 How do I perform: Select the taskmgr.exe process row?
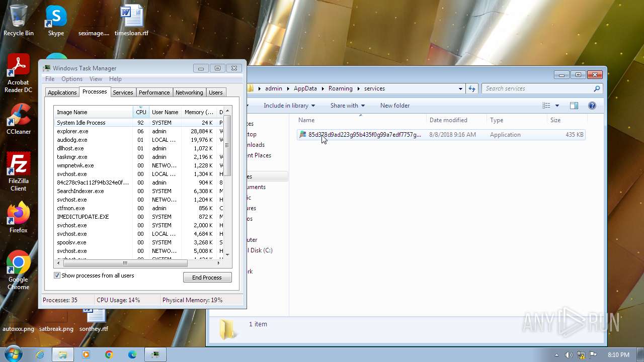[139, 157]
